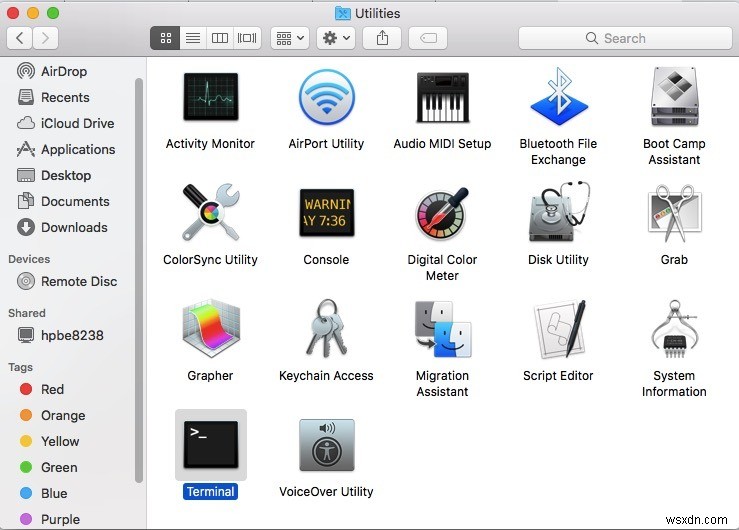Viewport: 739px width, 530px height.
Task: Open the item arrangement dropdown
Action: coord(290,38)
